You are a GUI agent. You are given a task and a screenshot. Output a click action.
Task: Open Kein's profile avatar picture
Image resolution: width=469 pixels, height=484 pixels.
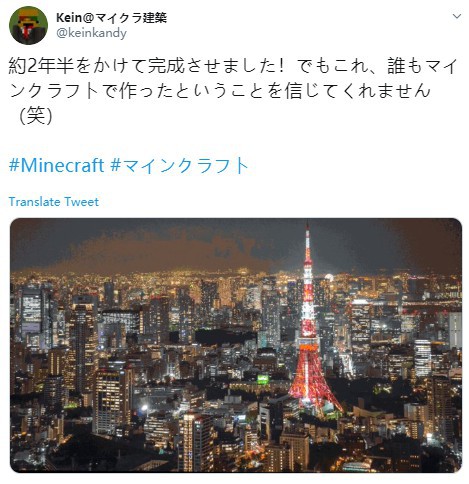pyautogui.click(x=28, y=26)
